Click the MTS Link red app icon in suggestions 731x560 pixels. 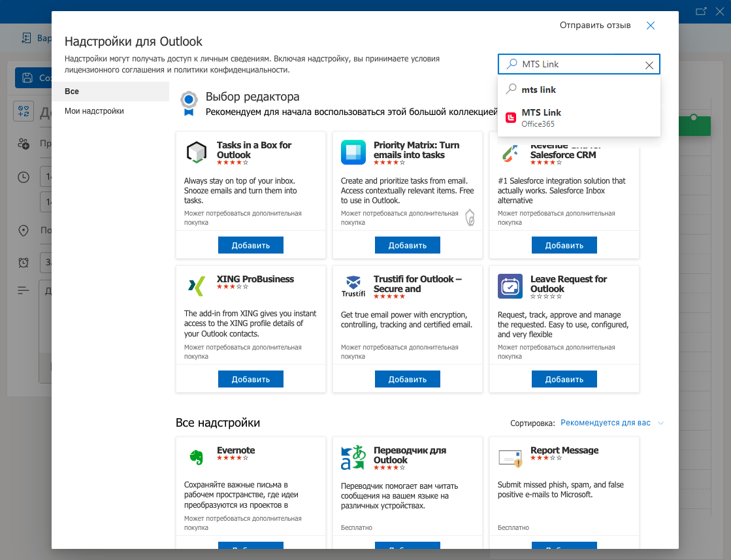tap(511, 118)
